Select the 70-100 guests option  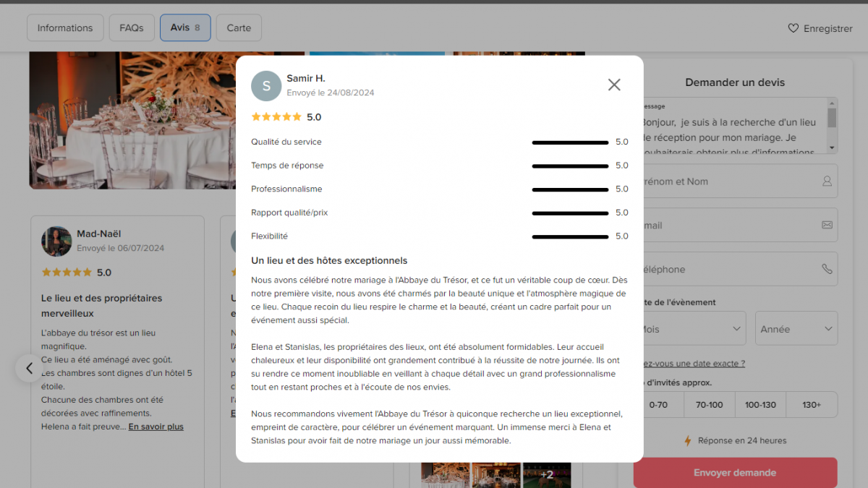[710, 405]
